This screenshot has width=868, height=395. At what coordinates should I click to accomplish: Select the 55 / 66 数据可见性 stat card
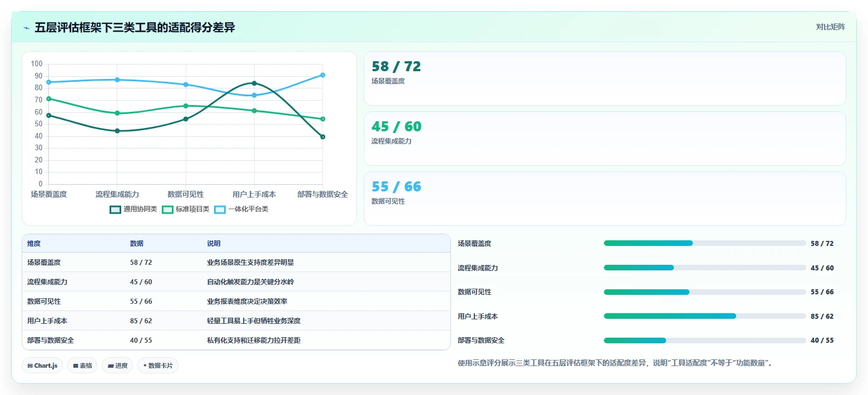(x=604, y=199)
